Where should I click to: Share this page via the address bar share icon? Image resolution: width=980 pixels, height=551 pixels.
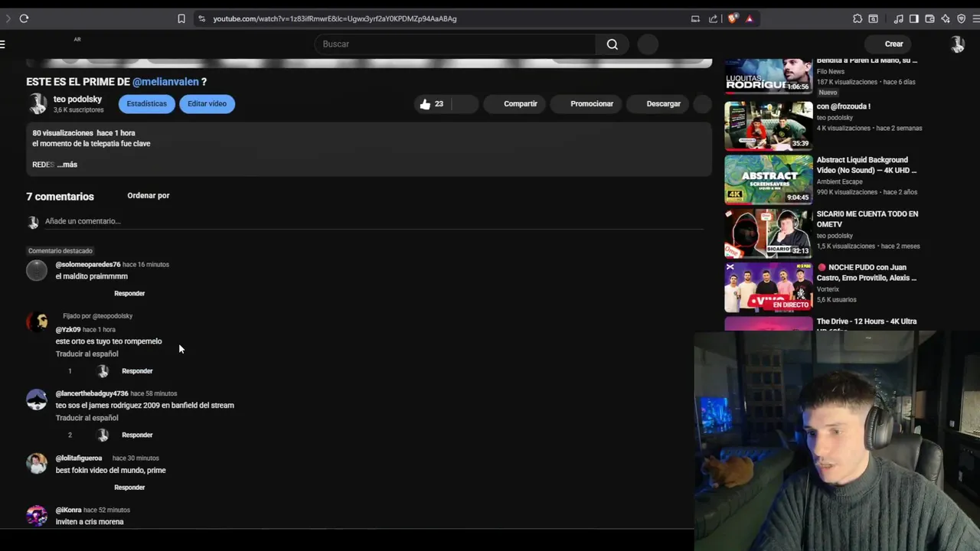click(x=714, y=18)
